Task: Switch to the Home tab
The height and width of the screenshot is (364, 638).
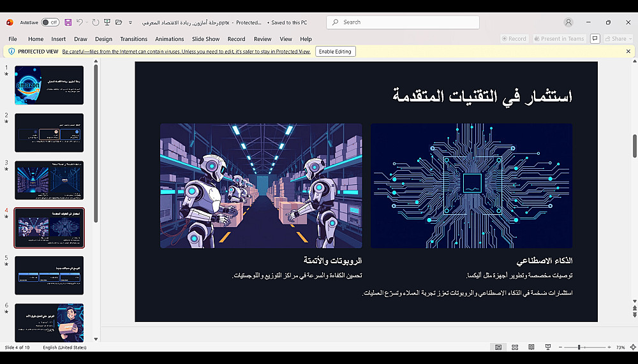Action: 36,39
